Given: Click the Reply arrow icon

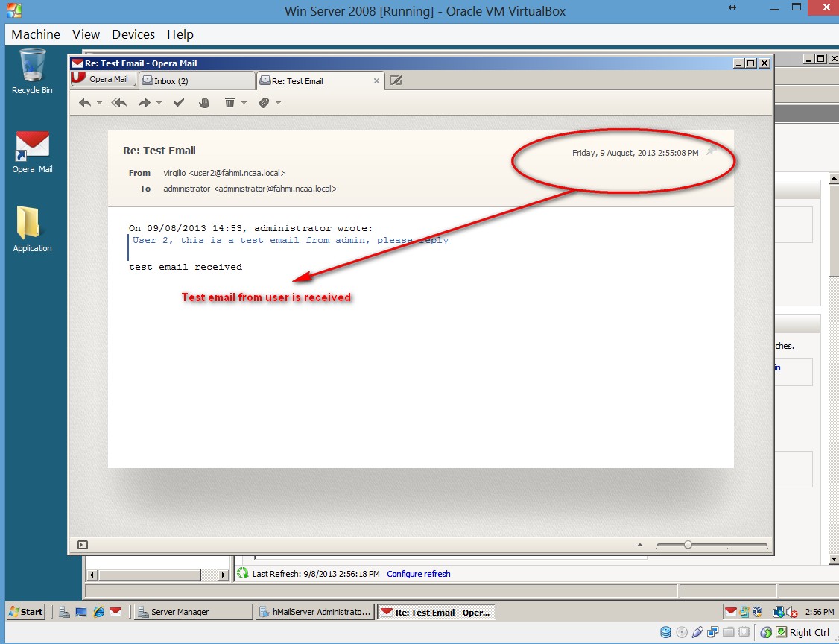Looking at the screenshot, I should click(86, 102).
